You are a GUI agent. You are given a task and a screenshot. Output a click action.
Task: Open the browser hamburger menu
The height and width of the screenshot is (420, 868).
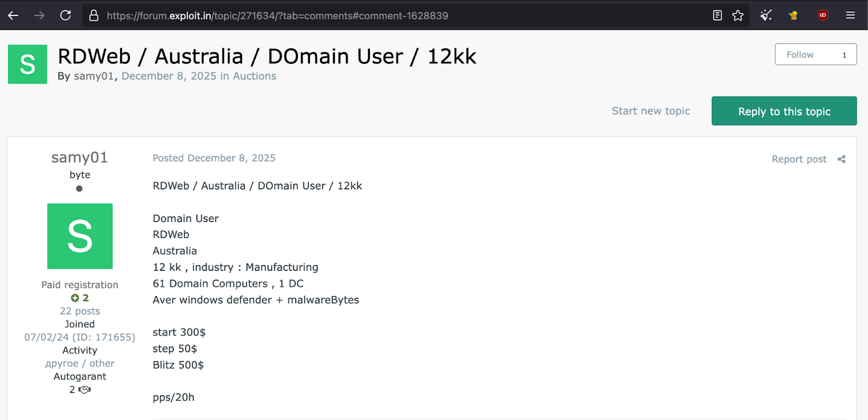click(851, 15)
